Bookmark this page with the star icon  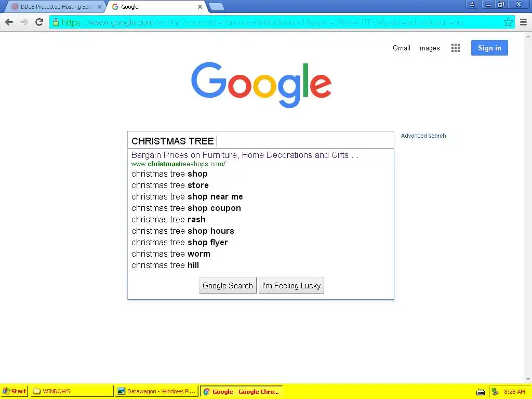click(508, 22)
